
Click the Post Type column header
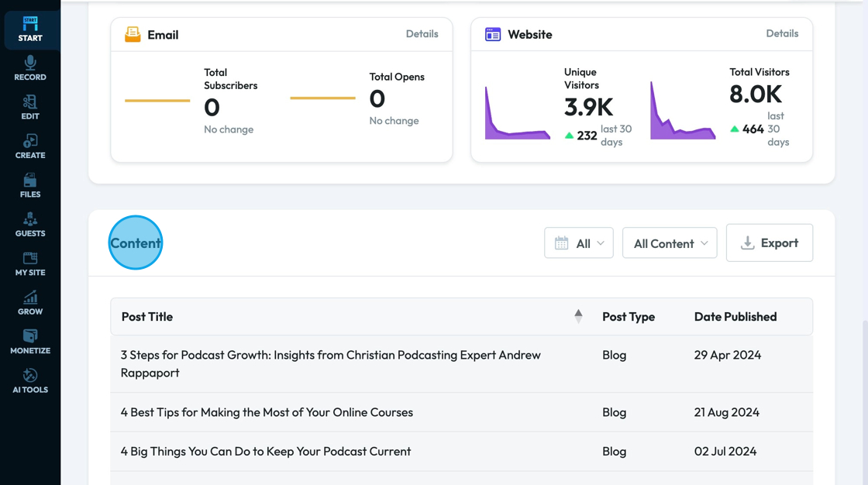628,317
